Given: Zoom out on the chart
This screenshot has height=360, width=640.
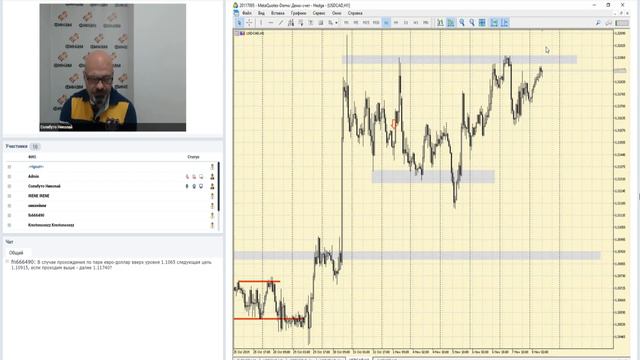Looking at the screenshot, I should [472, 22].
